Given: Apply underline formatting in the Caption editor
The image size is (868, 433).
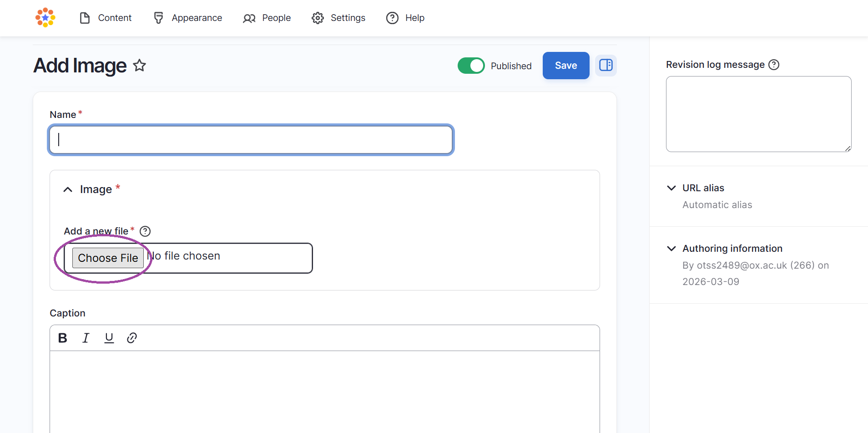Looking at the screenshot, I should click(109, 338).
